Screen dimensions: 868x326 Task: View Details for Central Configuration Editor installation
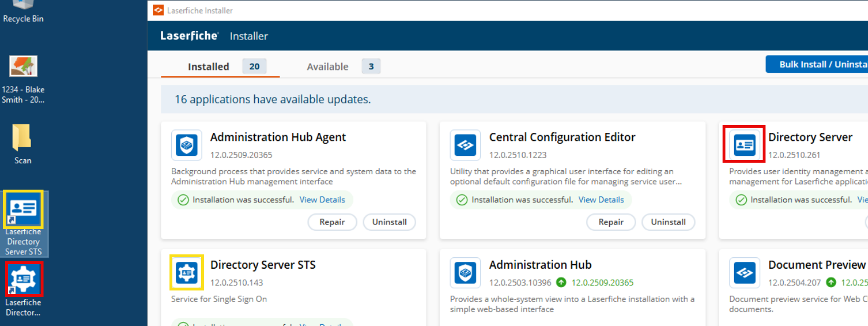601,200
